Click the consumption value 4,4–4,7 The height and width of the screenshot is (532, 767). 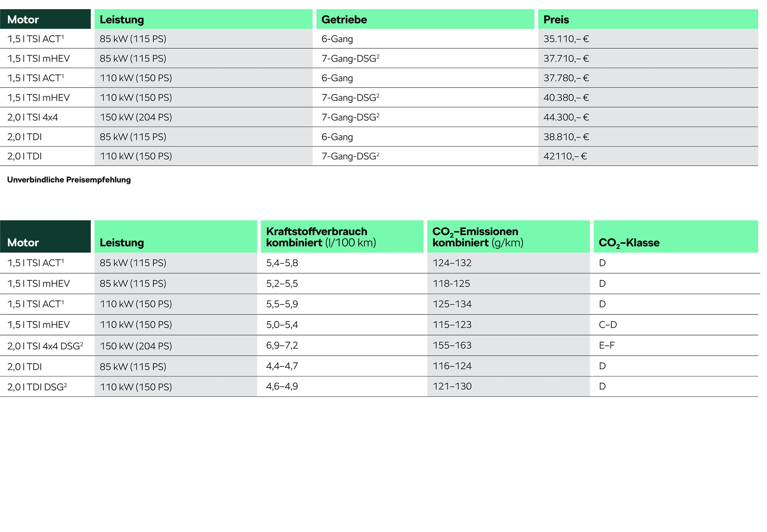point(282,366)
